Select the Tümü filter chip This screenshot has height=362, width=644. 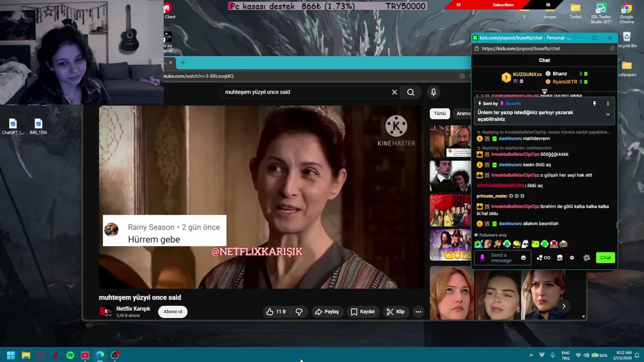pyautogui.click(x=440, y=114)
